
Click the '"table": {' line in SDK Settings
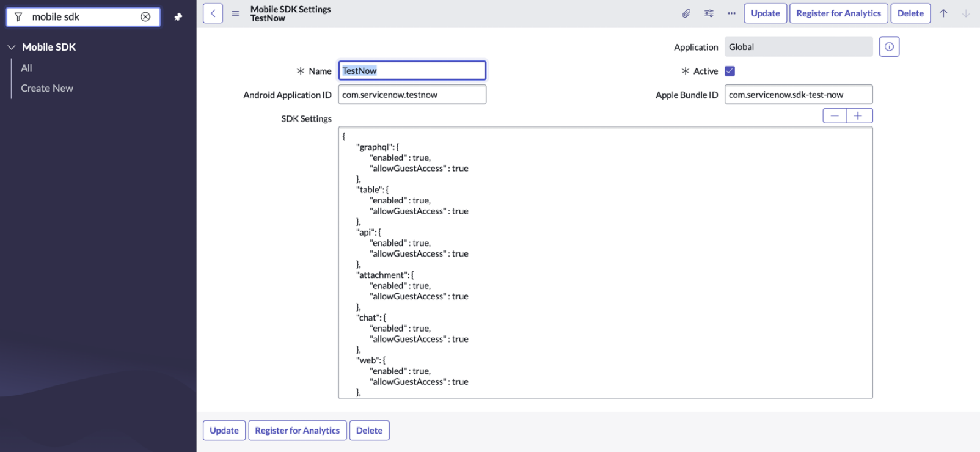click(x=373, y=190)
